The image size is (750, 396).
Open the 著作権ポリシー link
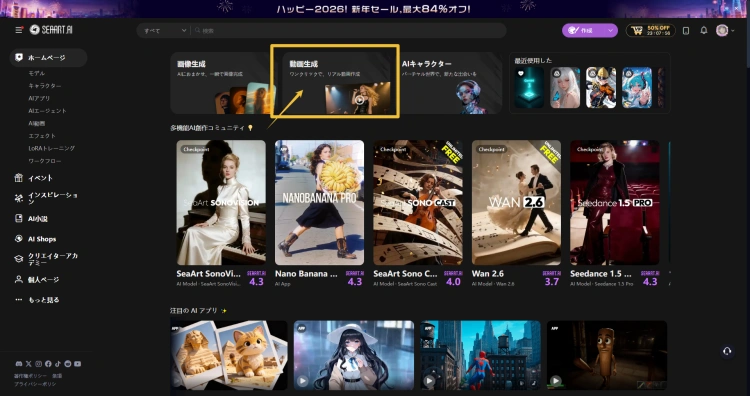(x=31, y=376)
